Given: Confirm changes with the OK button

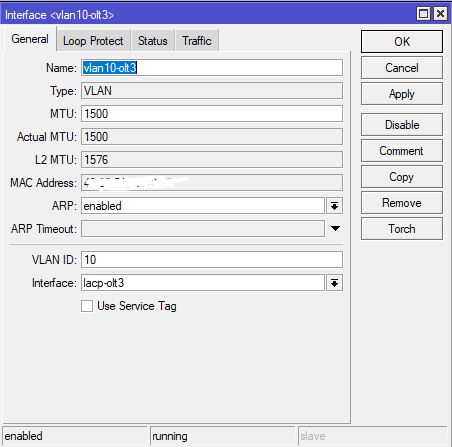Looking at the screenshot, I should click(x=402, y=42).
